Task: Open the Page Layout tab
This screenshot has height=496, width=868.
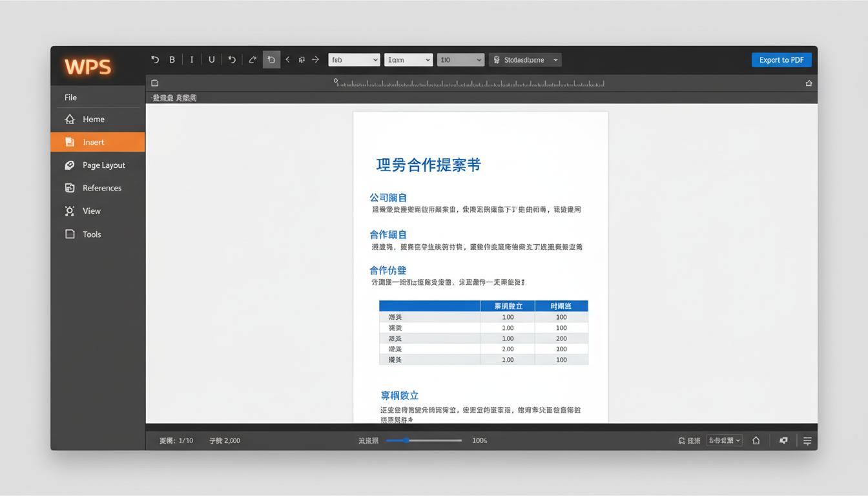Action: [98, 165]
